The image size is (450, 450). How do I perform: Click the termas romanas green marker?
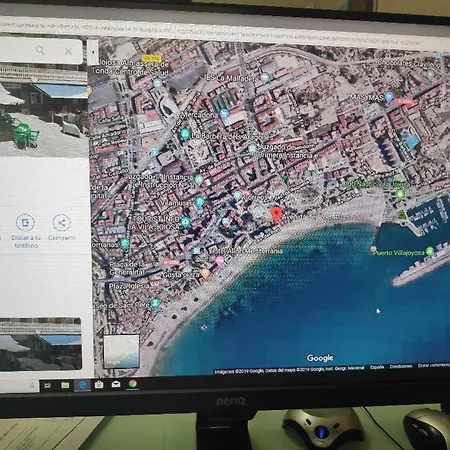click(x=125, y=243)
